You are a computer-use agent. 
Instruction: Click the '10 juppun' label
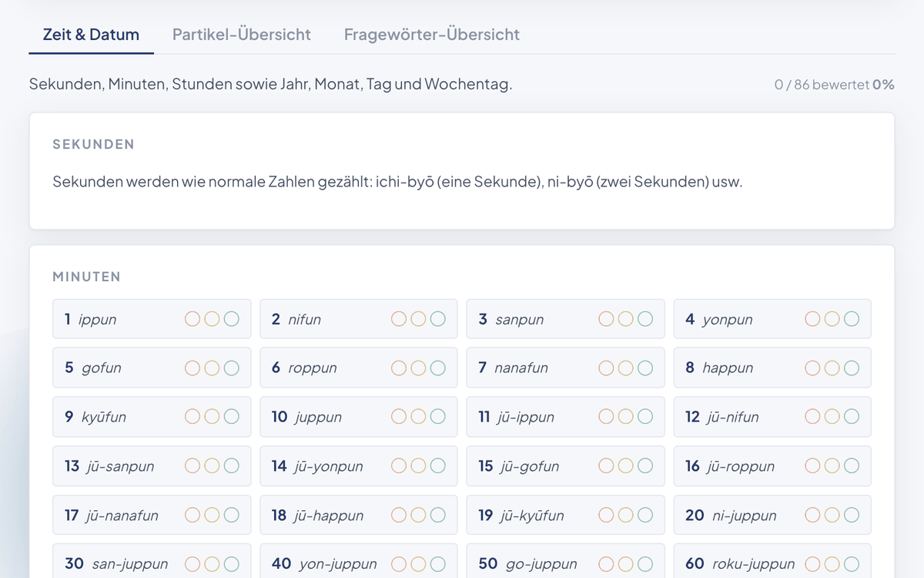pos(306,417)
